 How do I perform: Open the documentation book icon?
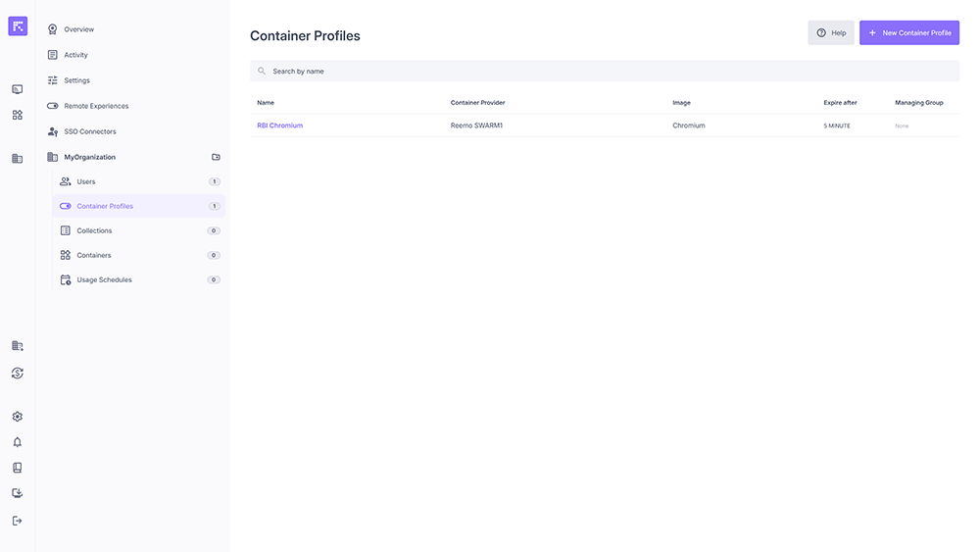(x=18, y=468)
